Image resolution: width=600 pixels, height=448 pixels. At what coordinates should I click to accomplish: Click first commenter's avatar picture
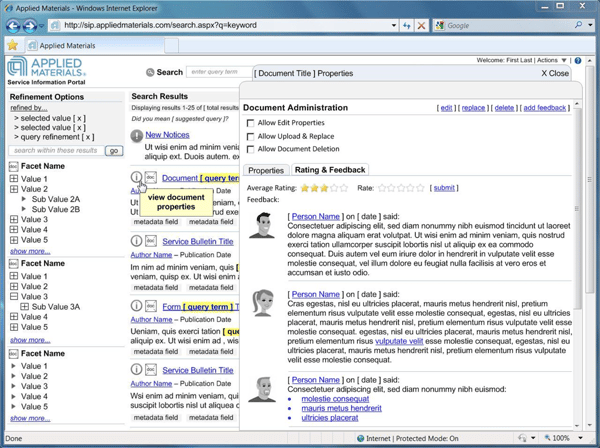(262, 225)
